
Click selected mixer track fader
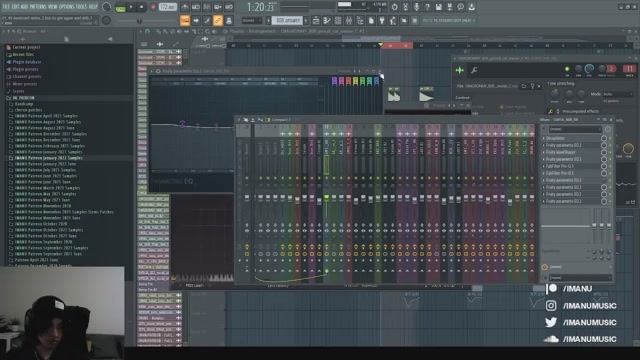pyautogui.click(x=327, y=198)
